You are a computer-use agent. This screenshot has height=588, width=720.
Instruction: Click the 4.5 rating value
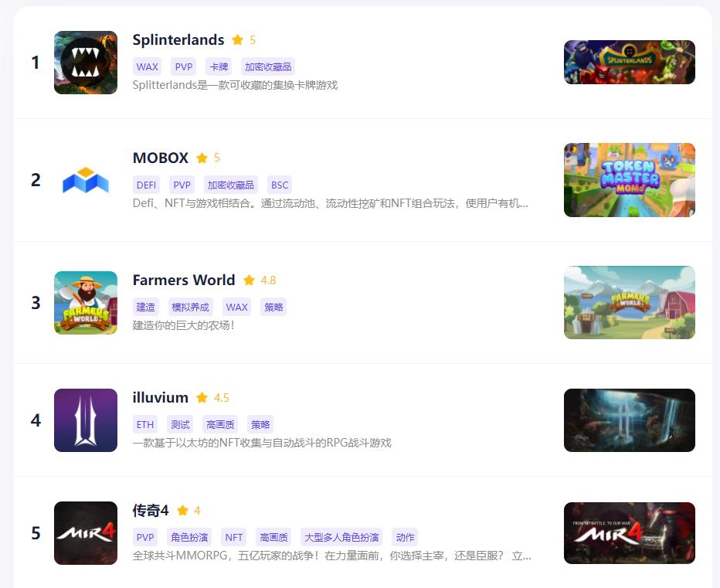(221, 398)
